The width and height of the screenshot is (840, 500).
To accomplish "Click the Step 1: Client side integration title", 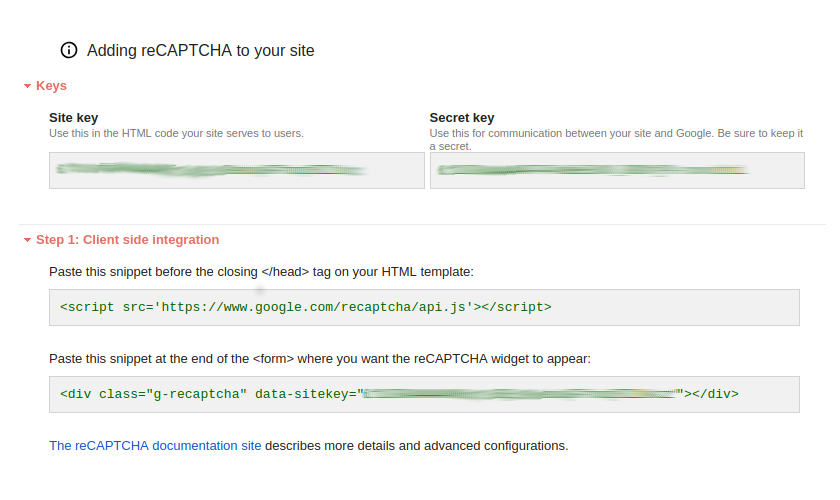I will [127, 240].
